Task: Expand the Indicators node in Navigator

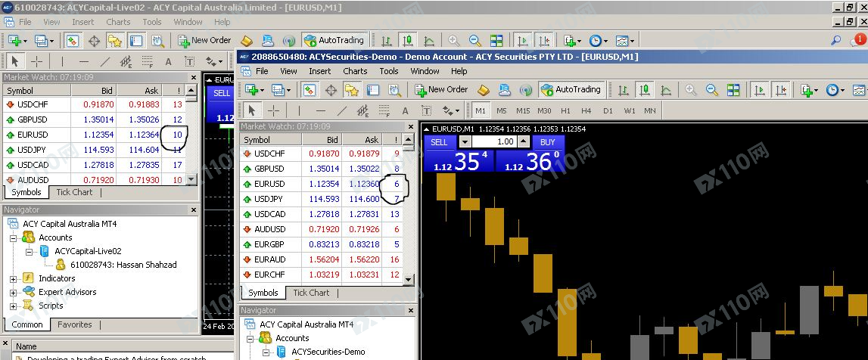Action: tap(14, 278)
